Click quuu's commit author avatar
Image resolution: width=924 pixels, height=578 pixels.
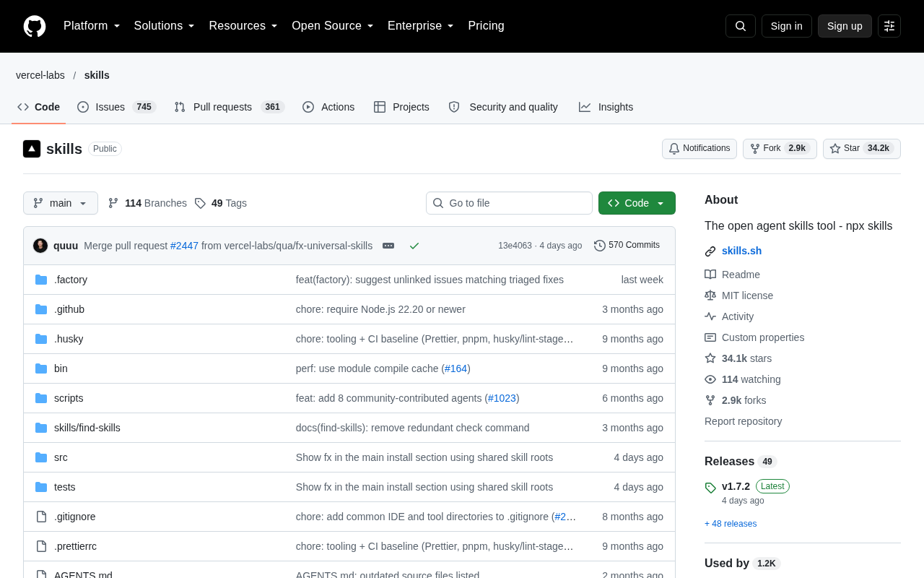coord(40,246)
